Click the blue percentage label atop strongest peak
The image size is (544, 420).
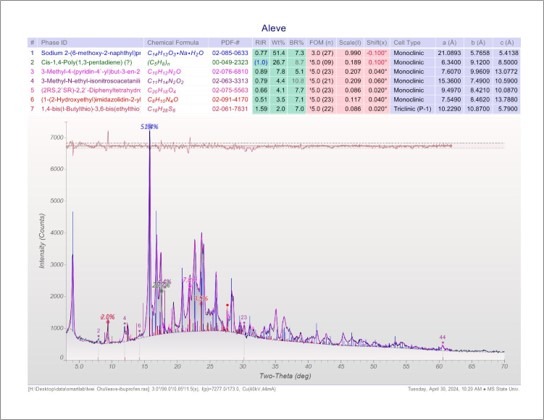click(x=149, y=127)
